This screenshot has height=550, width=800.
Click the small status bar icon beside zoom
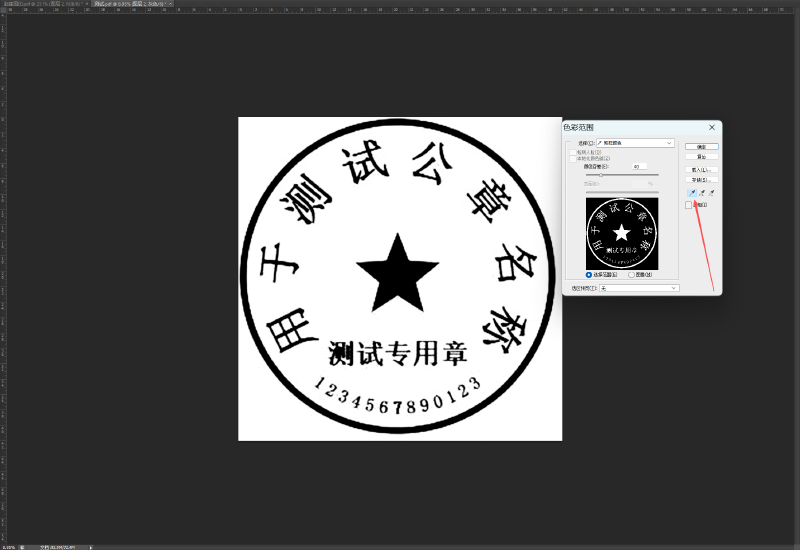tap(22, 547)
